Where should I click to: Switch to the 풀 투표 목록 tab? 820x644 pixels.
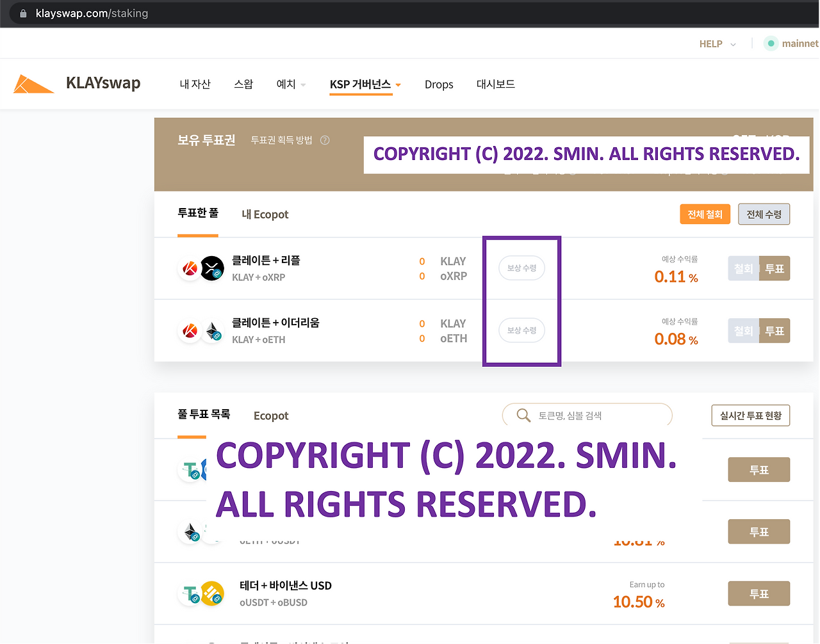(204, 415)
